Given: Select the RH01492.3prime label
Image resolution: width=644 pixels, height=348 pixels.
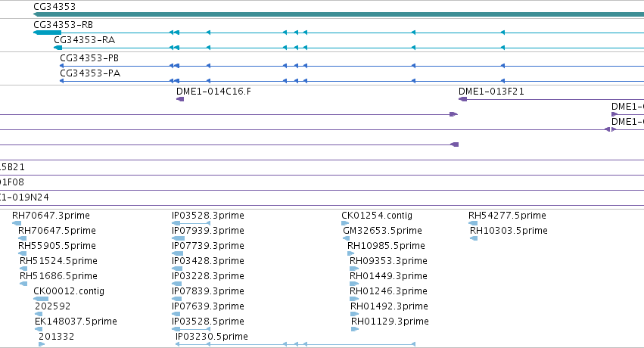Looking at the screenshot, I should click(389, 306).
